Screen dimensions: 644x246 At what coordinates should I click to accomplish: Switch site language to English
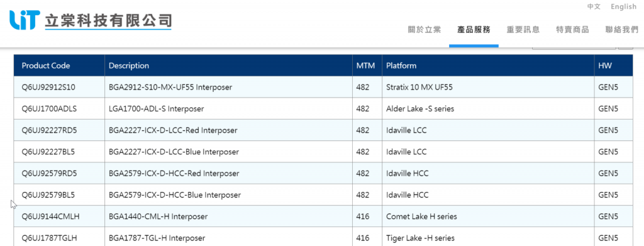pos(623,6)
